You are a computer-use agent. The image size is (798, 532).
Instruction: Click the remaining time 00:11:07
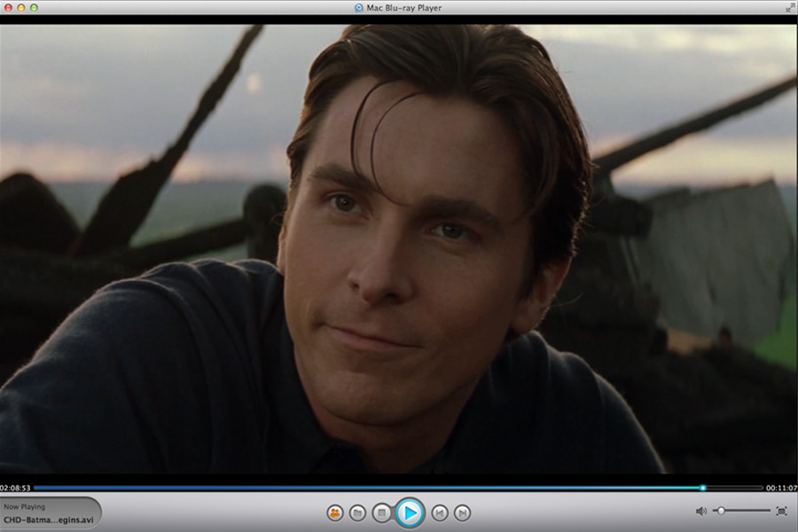pyautogui.click(x=782, y=488)
